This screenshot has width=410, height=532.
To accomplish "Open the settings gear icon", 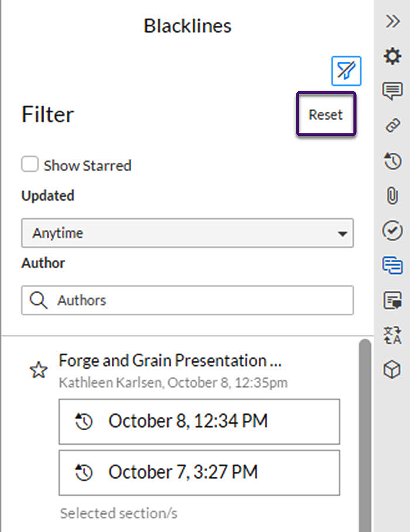I will point(392,56).
